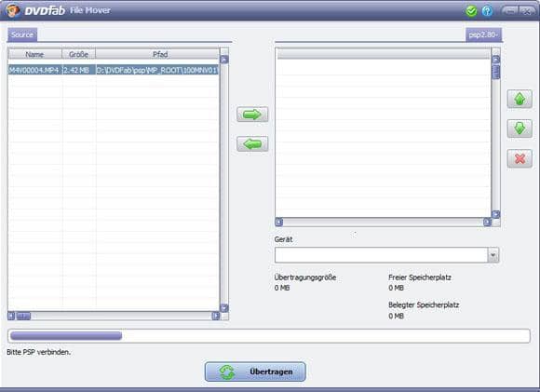Sort by Pfad column header
Viewport: 540px width, 392px height.
160,54
